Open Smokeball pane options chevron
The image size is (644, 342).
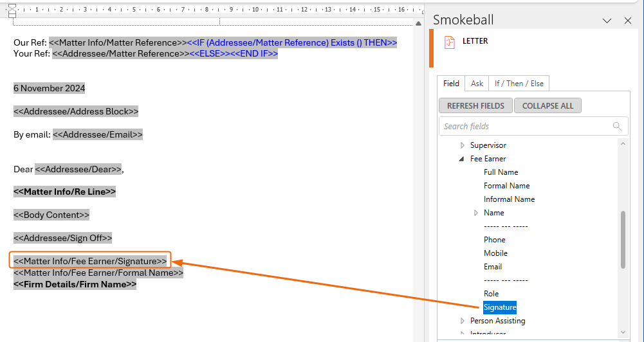pyautogui.click(x=607, y=21)
